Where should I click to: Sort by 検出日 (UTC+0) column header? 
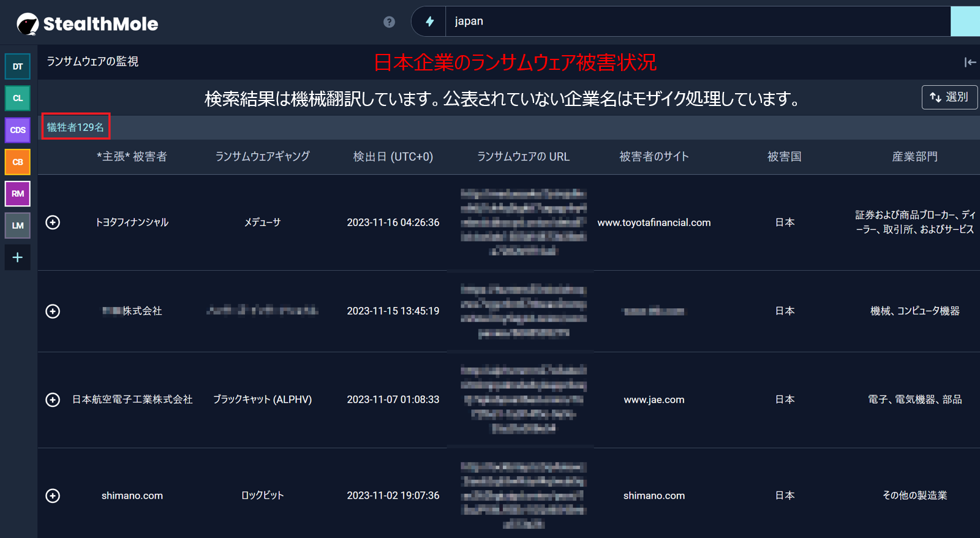pos(393,157)
